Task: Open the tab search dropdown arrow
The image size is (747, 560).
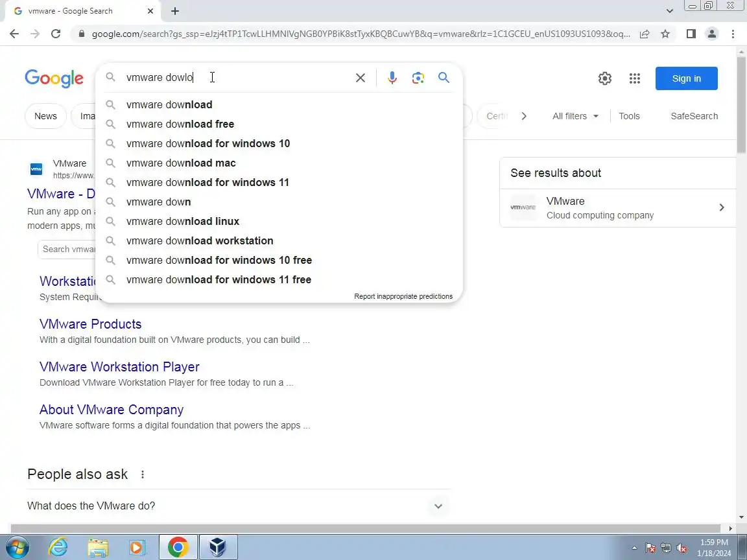Action: pyautogui.click(x=669, y=11)
